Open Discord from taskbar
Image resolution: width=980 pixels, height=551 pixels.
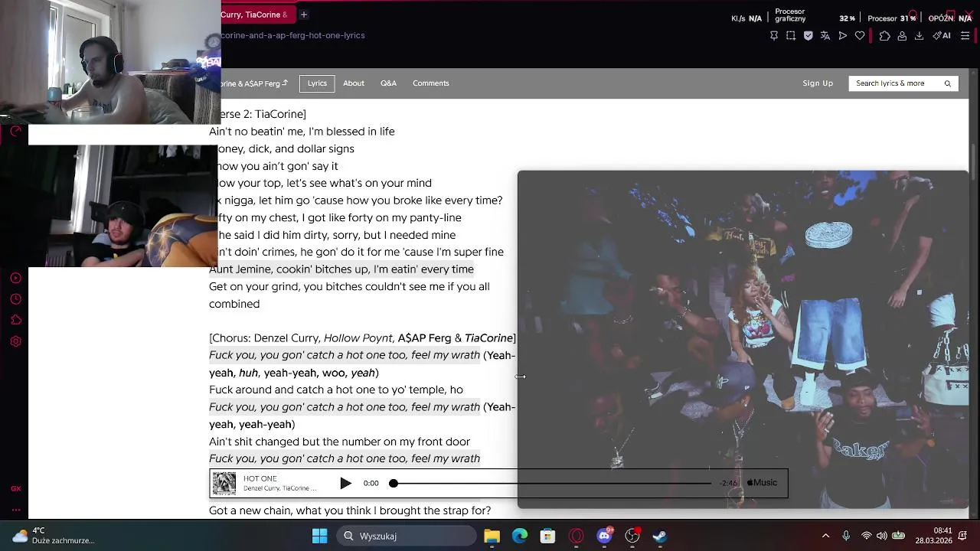[604, 536]
